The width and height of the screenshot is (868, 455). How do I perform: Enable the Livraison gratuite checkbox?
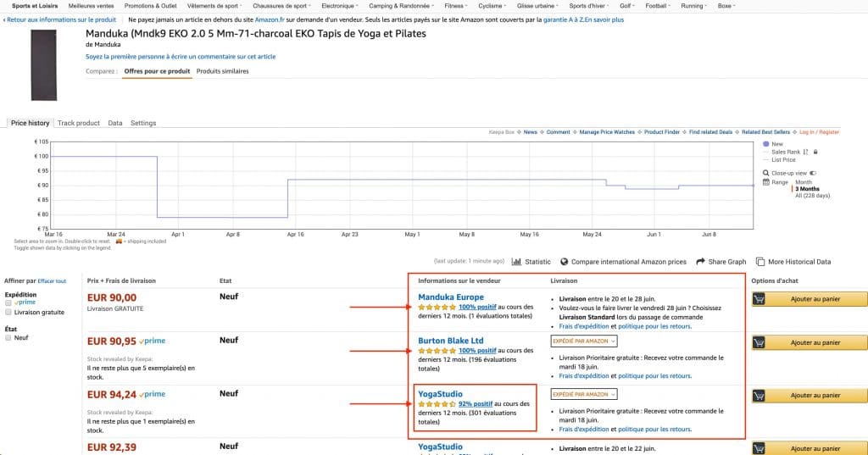8,312
